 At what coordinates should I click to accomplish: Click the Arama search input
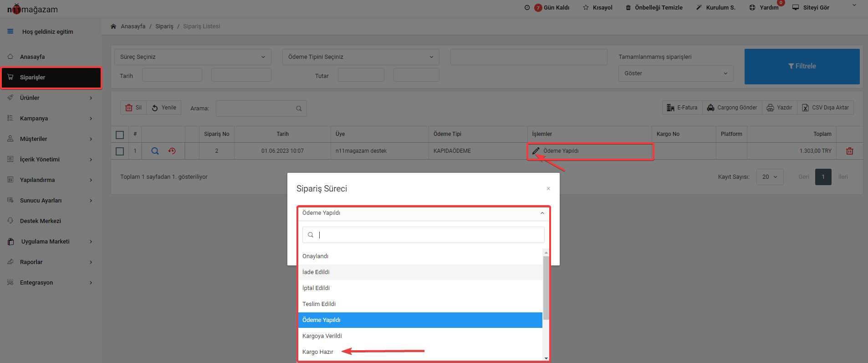[x=261, y=109]
